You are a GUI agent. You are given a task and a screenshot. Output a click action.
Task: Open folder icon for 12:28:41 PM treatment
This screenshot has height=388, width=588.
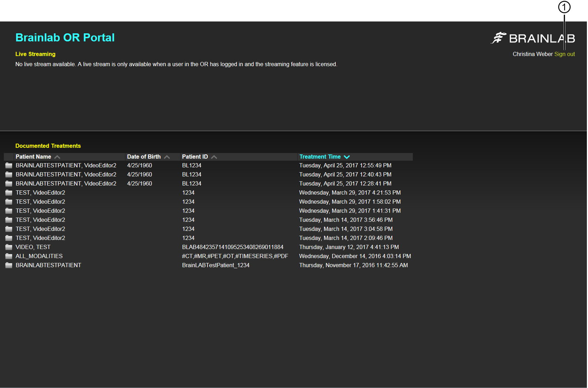[x=9, y=184]
